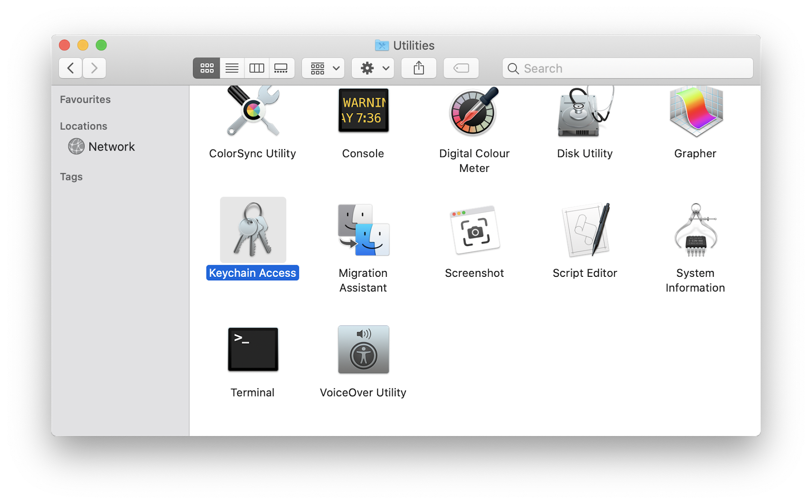The image size is (812, 504).
Task: Click the Screenshot label text
Action: (x=475, y=273)
